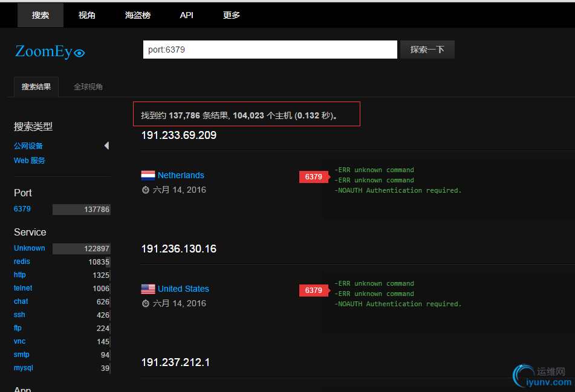Filter by port 6379 link
Image resolution: width=575 pixels, height=392 pixels.
point(22,209)
